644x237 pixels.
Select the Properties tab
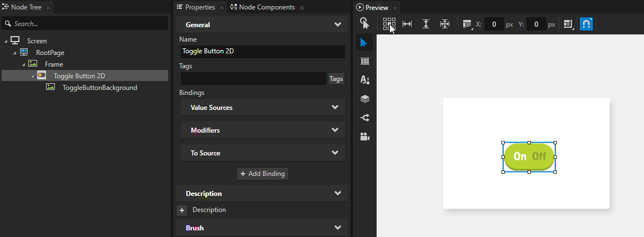coord(199,7)
